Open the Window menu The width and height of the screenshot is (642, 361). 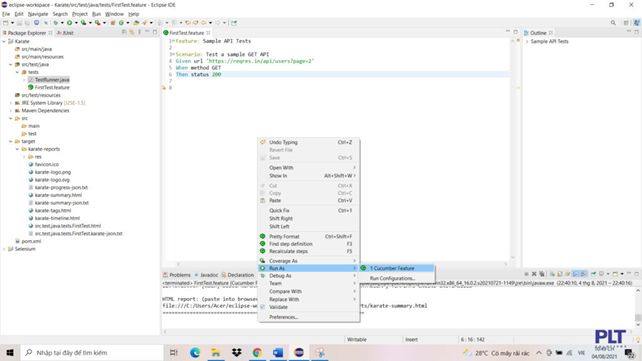click(x=114, y=14)
